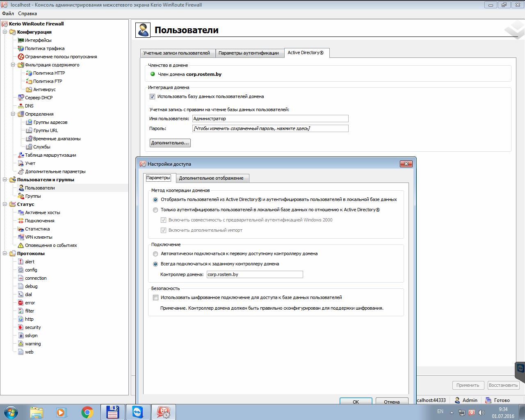Click the Статистика icon
This screenshot has height=420, width=525.
[21, 229]
